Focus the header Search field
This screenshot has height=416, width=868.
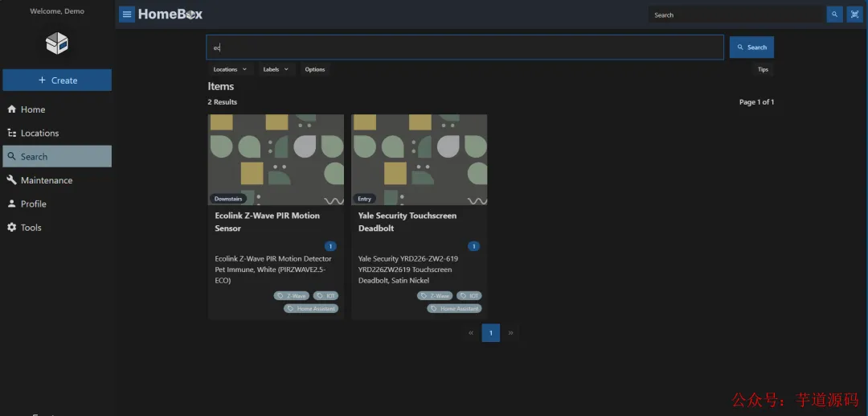click(736, 15)
